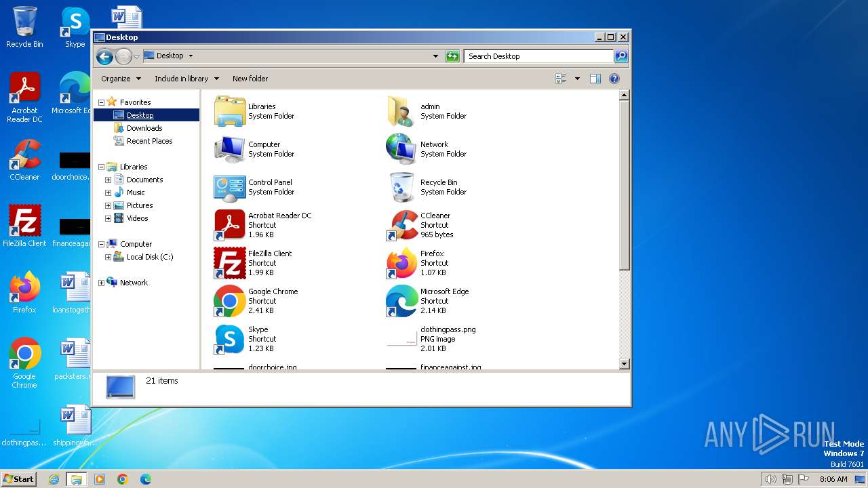Collapse the Computer tree group
The image size is (868, 488).
[101, 244]
